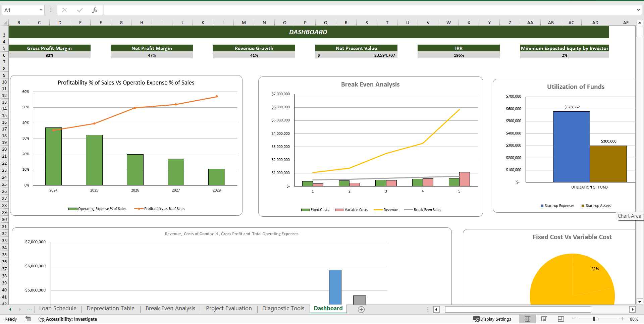Click the vertical scrollbar up arrow

click(640, 23)
